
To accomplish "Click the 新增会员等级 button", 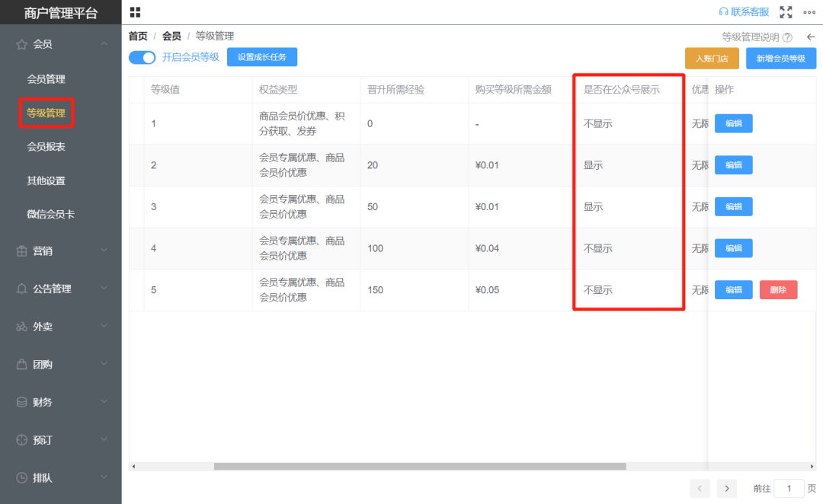I will pyautogui.click(x=781, y=59).
